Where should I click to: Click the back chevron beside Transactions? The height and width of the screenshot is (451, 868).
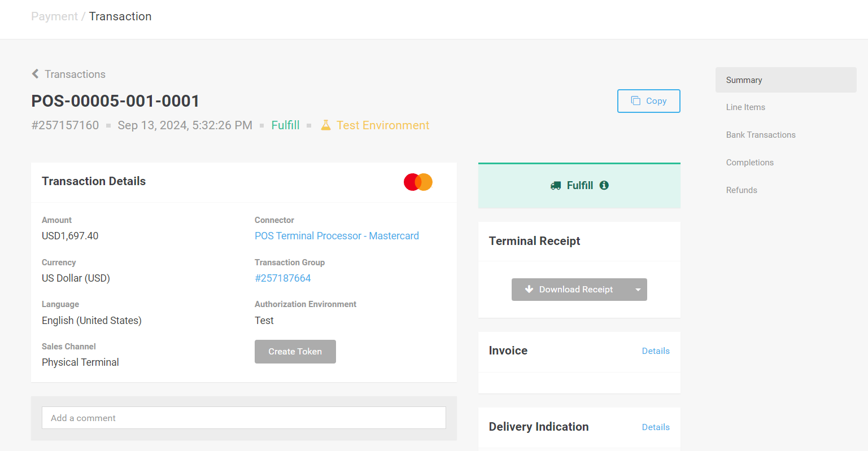click(35, 74)
